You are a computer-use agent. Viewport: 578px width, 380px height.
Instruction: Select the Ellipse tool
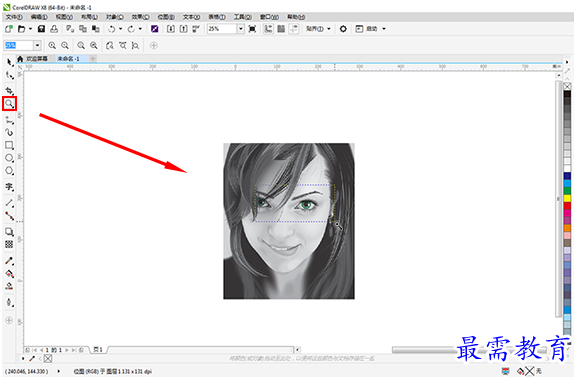coord(10,158)
